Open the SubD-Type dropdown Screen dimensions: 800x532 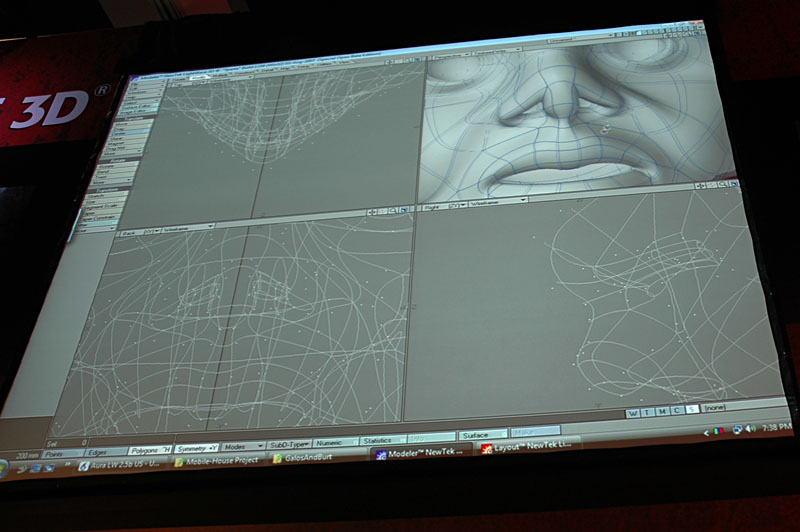point(289,444)
